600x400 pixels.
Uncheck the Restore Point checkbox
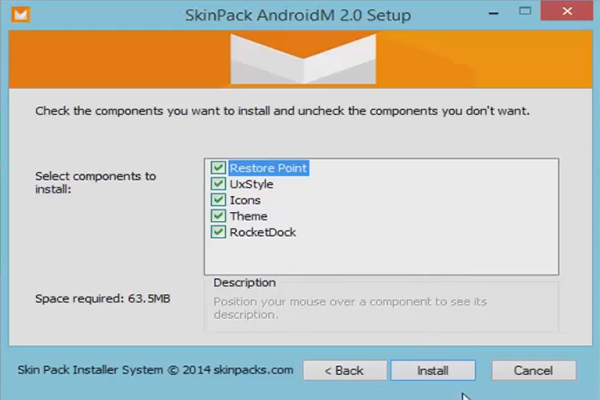(x=218, y=168)
